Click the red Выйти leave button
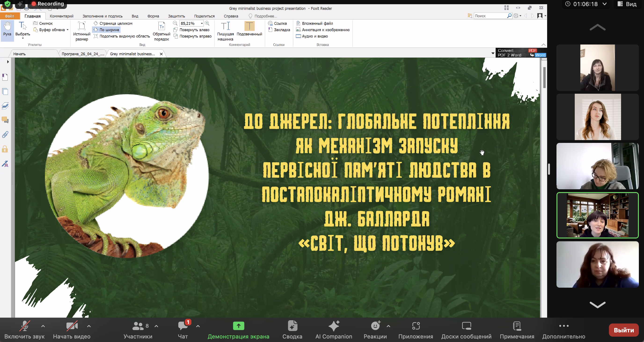 [623, 330]
